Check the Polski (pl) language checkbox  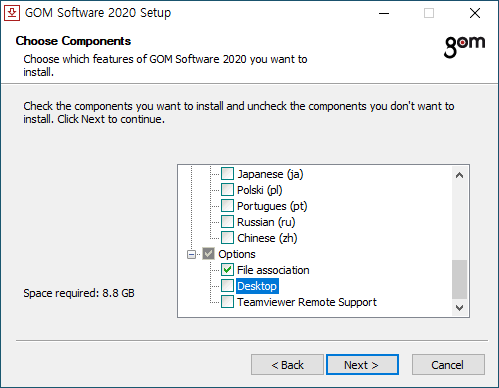click(227, 190)
